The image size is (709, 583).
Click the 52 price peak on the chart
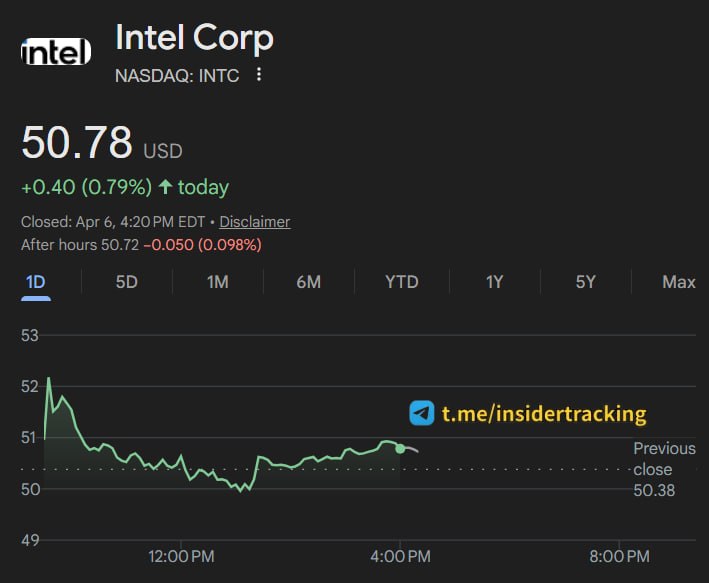[x=48, y=379]
